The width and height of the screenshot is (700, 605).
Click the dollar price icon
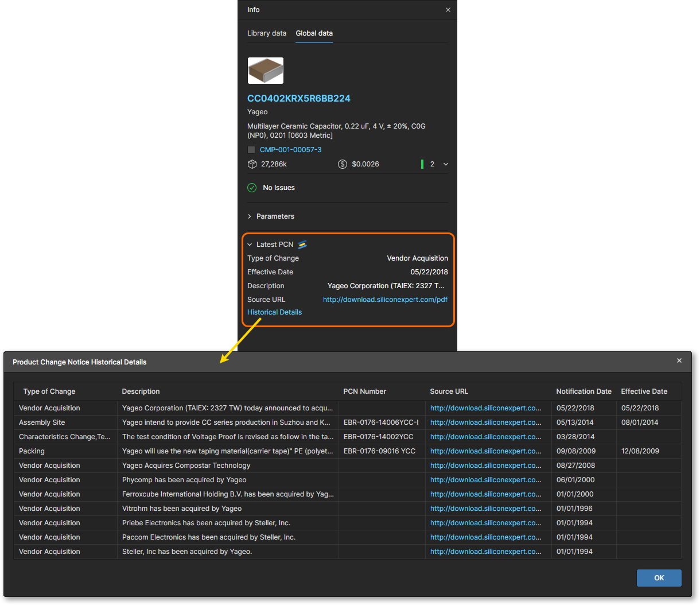pos(343,164)
